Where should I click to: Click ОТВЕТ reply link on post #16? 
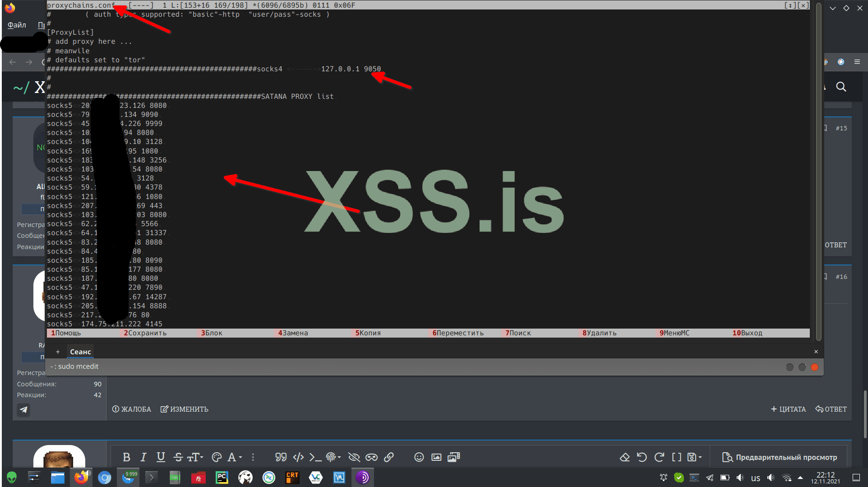[831, 409]
